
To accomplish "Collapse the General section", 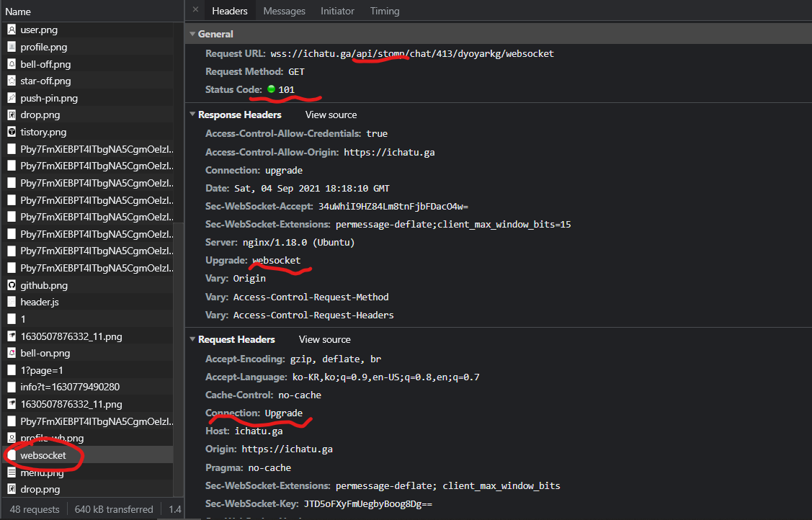I will pyautogui.click(x=192, y=33).
